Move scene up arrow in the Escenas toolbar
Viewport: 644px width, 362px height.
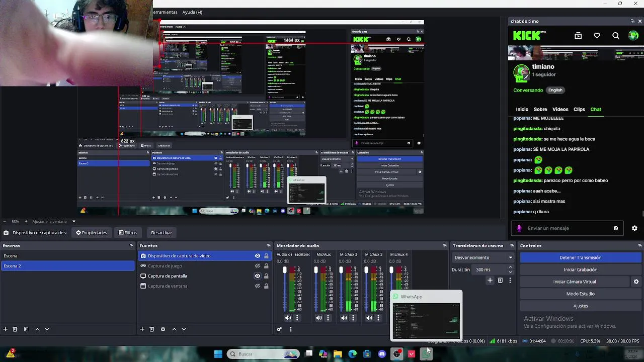coord(37,329)
